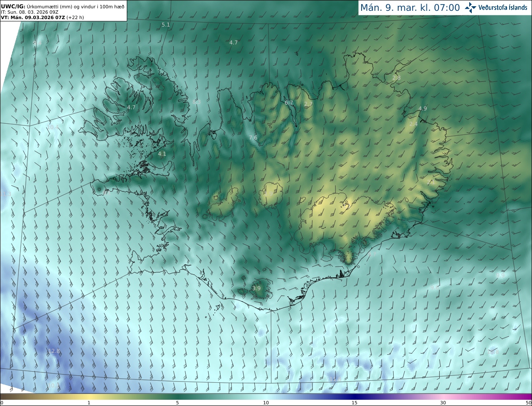The image size is (532, 406).
Task: Click the 30 tick label on color scale
Action: [443, 403]
